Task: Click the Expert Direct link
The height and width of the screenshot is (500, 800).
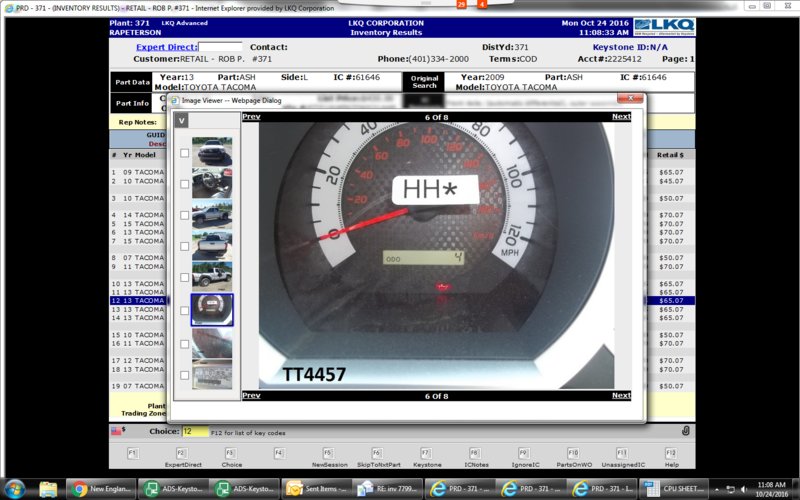Action: click(166, 47)
